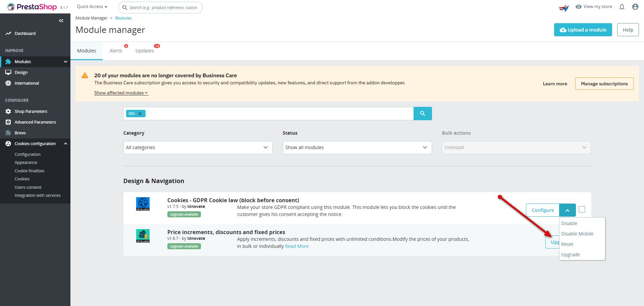Click the PrestaShop logo
The width and height of the screenshot is (644, 306).
(32, 7)
